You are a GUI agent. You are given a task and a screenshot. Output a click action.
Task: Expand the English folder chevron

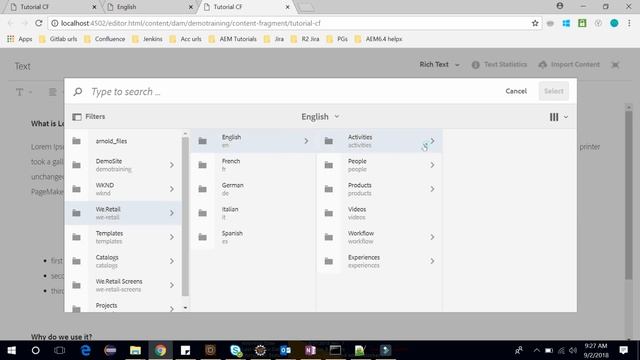[306, 141]
